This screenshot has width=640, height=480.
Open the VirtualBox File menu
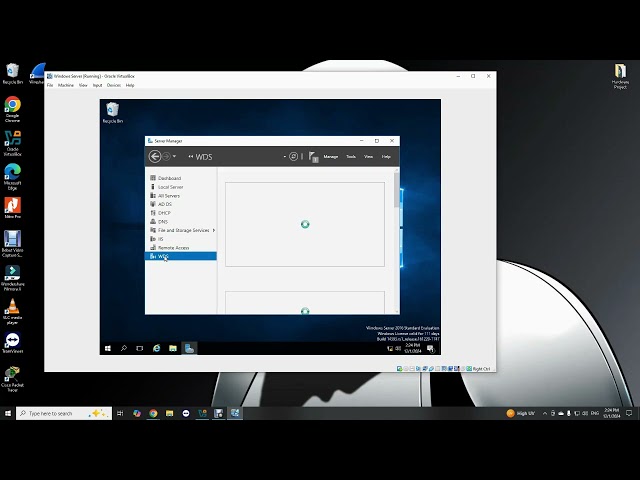coord(50,85)
